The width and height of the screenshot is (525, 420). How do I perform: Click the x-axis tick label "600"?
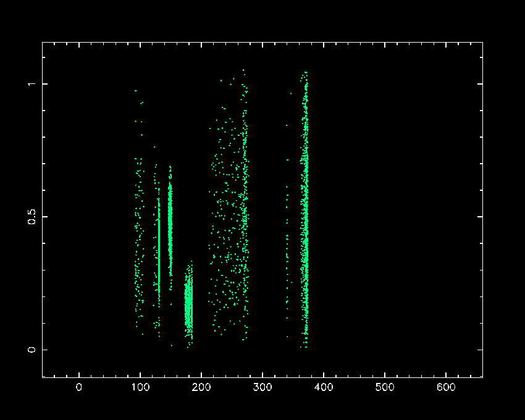tap(446, 387)
